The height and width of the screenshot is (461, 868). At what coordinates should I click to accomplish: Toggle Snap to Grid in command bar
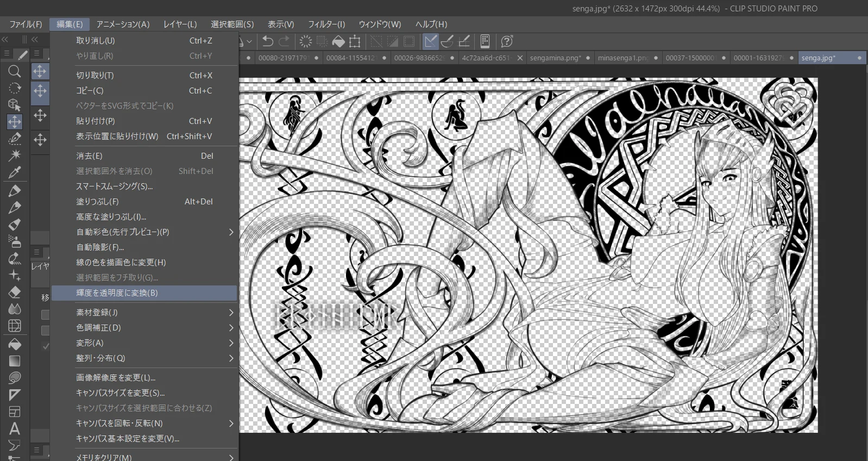coord(464,41)
